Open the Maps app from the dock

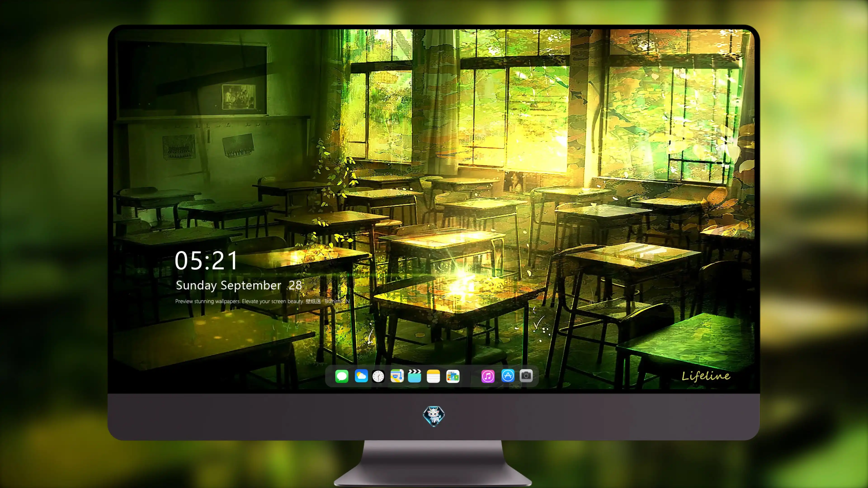[397, 376]
